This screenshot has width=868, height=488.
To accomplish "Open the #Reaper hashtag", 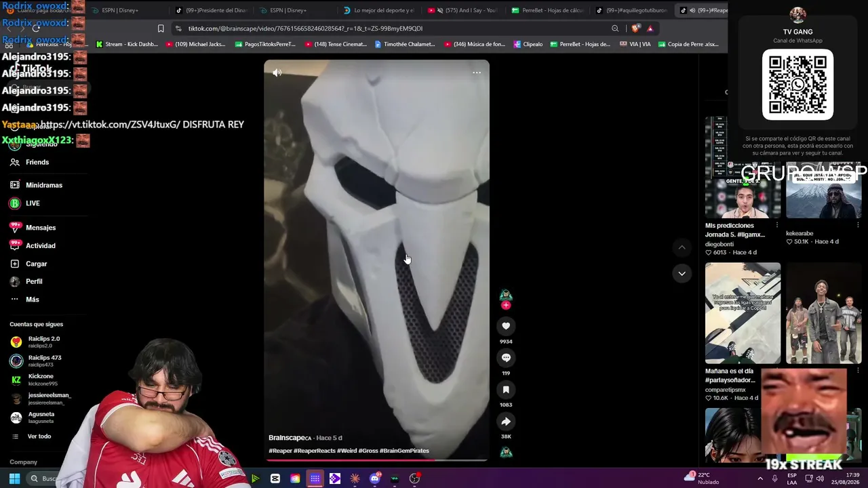I will 280,451.
